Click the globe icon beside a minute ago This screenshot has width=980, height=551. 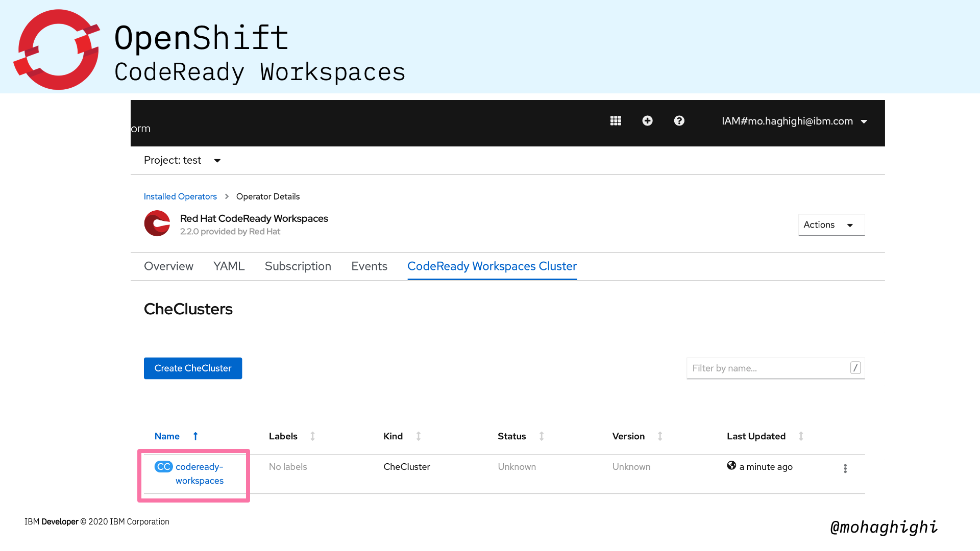(x=731, y=465)
